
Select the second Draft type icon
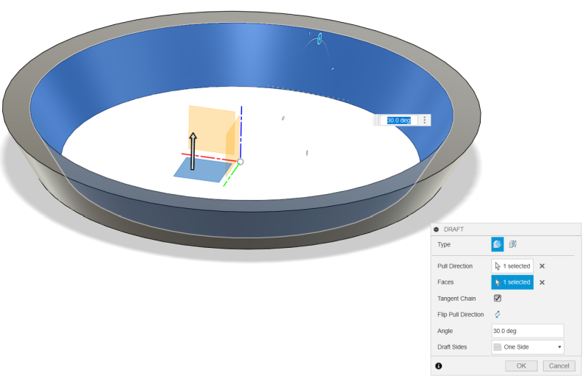tap(512, 244)
